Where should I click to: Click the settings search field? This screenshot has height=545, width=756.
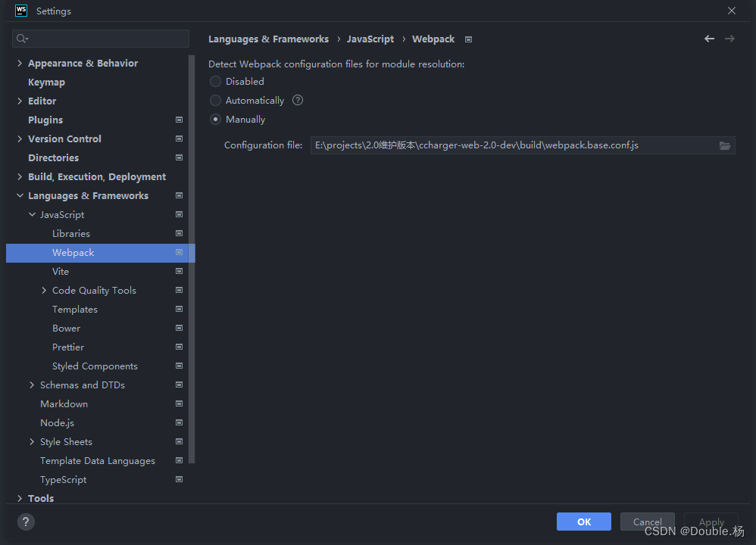click(101, 39)
